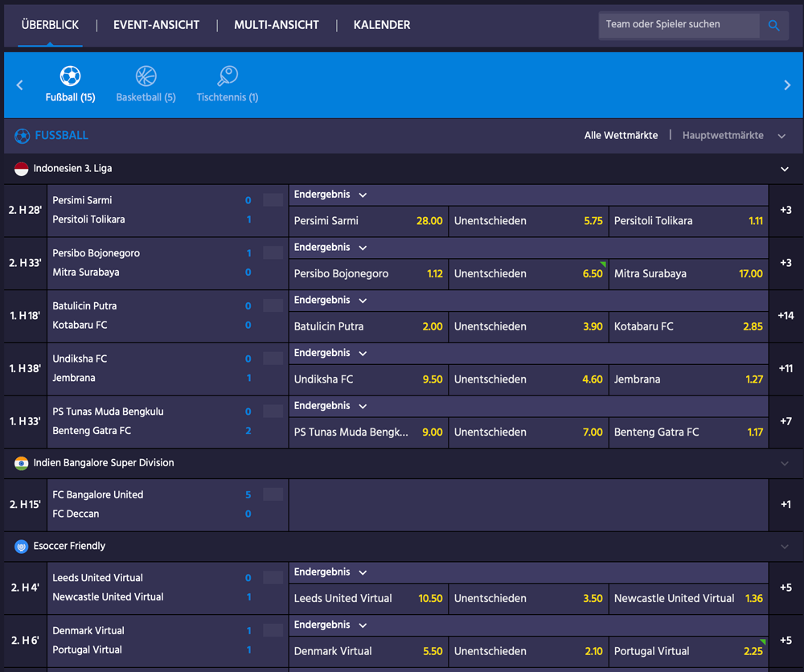The height and width of the screenshot is (672, 804).
Task: Open Endergebnis dropdown for Leeds United Virtual match
Action: [330, 572]
